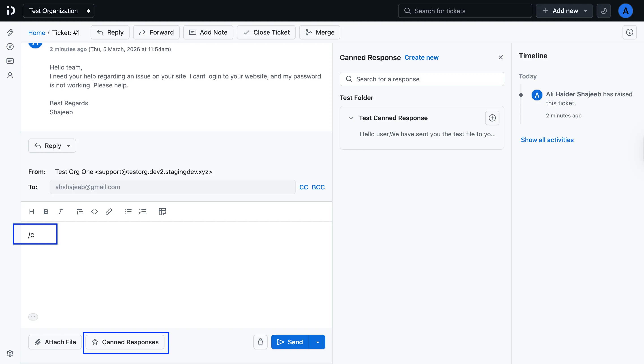This screenshot has width=644, height=364.
Task: Apply italic formatting in reply editor
Action: (x=60, y=212)
